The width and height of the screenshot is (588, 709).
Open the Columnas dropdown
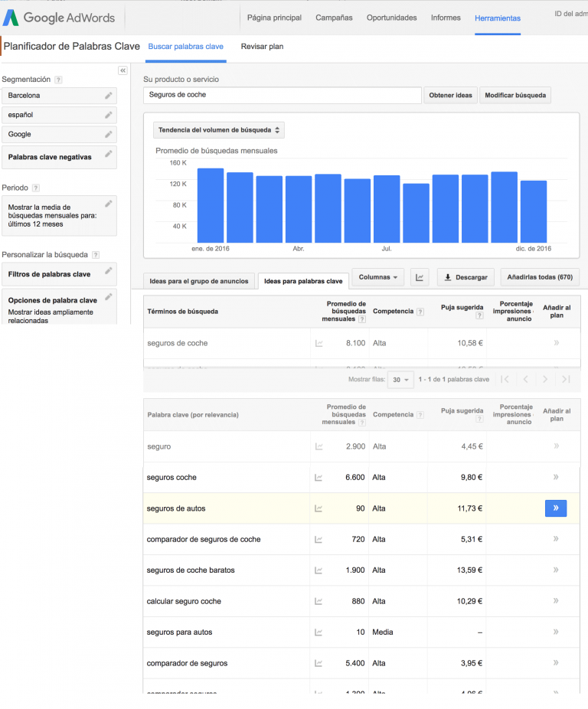377,277
